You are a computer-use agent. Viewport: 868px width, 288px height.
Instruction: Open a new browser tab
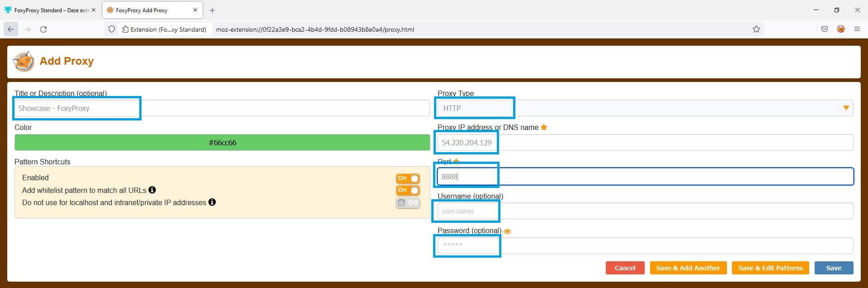pyautogui.click(x=212, y=10)
